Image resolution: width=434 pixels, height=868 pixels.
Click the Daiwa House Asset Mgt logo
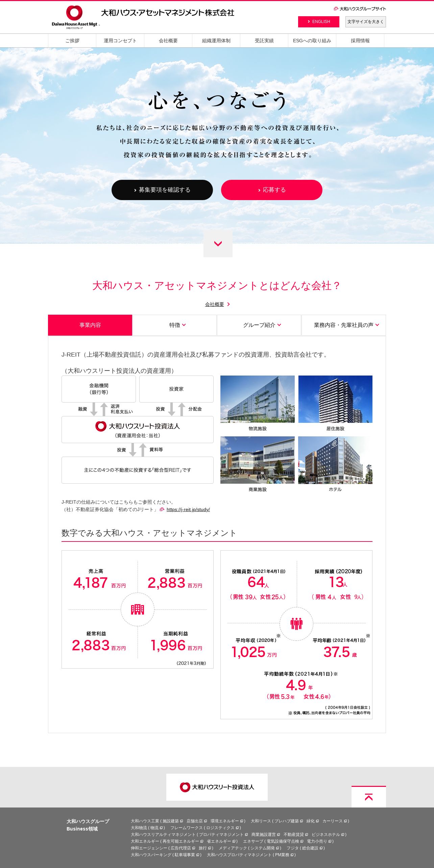pyautogui.click(x=76, y=17)
